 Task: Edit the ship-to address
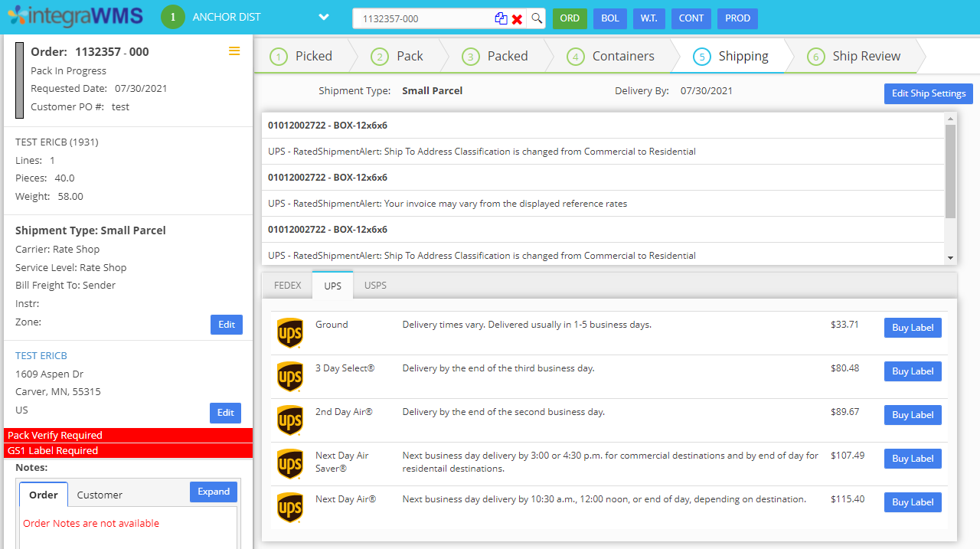point(226,413)
